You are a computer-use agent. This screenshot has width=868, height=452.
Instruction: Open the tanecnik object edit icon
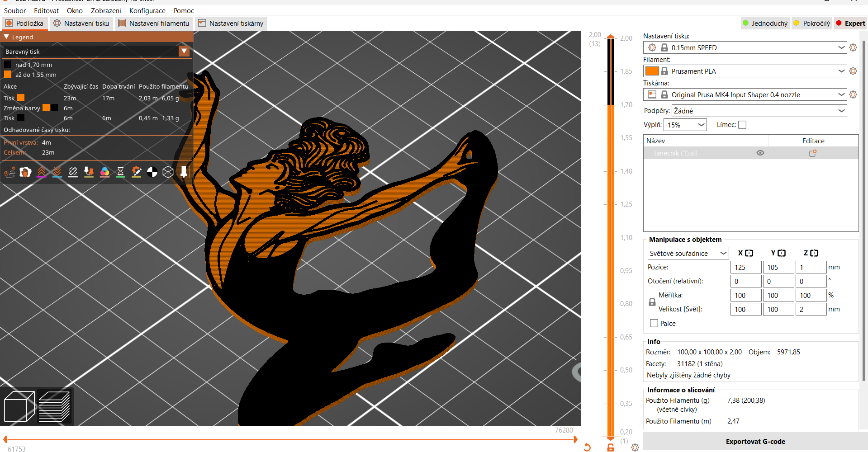(813, 153)
